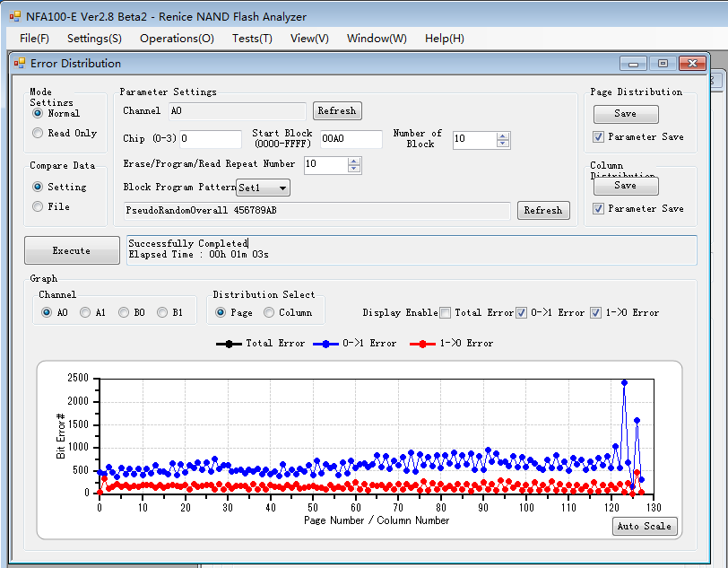Click the Error Distribution window icon
The image size is (728, 568).
click(20, 63)
